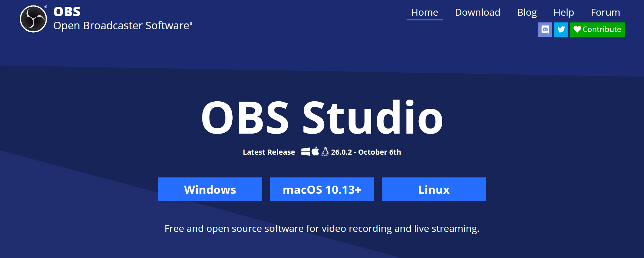Click the OBS circular logo icon
Image resolution: width=644 pixels, height=258 pixels.
pyautogui.click(x=33, y=19)
